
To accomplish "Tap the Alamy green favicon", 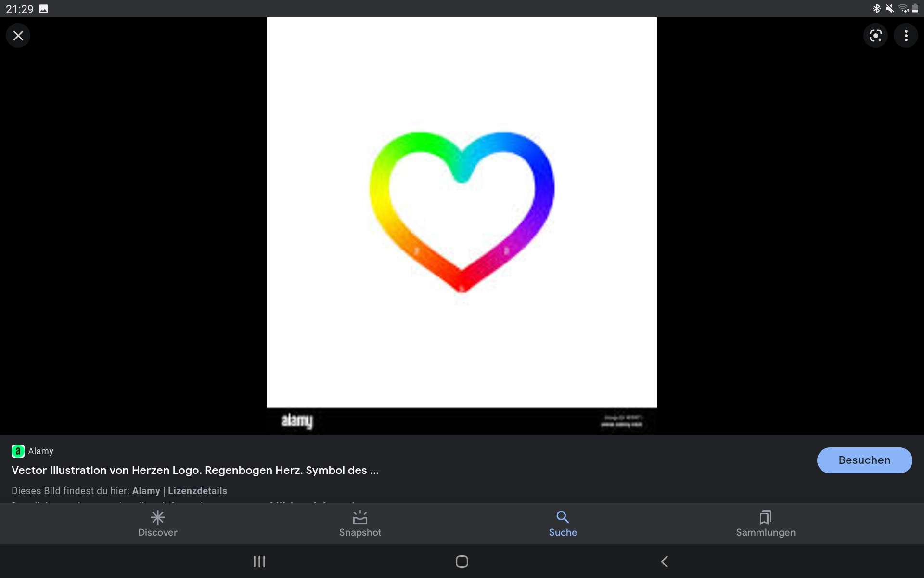I will 18,451.
